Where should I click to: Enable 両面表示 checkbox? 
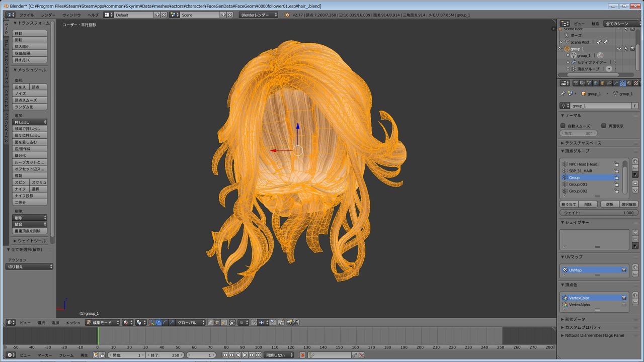pos(604,126)
